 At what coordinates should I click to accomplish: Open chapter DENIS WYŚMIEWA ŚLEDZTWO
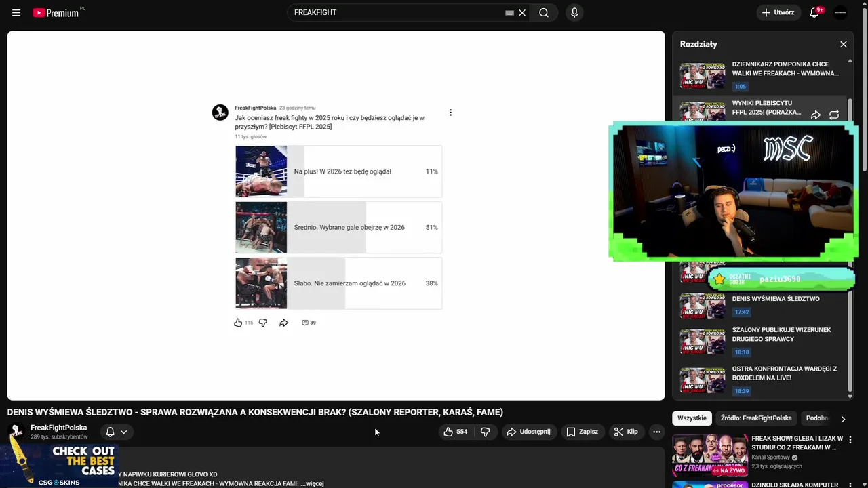(776, 299)
